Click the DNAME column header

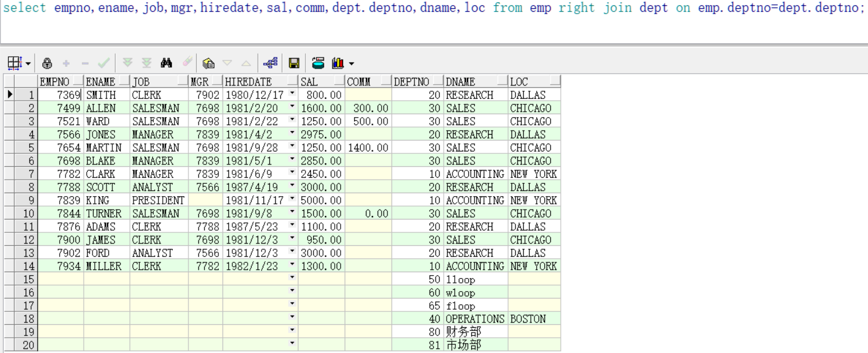[x=475, y=82]
